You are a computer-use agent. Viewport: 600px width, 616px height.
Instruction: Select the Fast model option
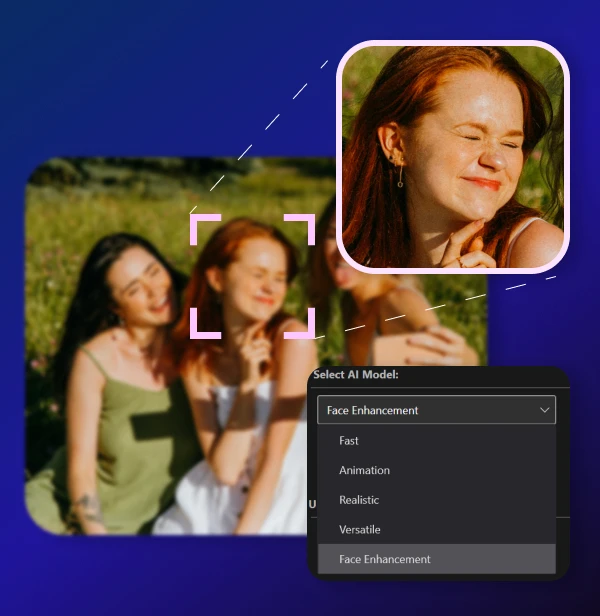[436, 441]
